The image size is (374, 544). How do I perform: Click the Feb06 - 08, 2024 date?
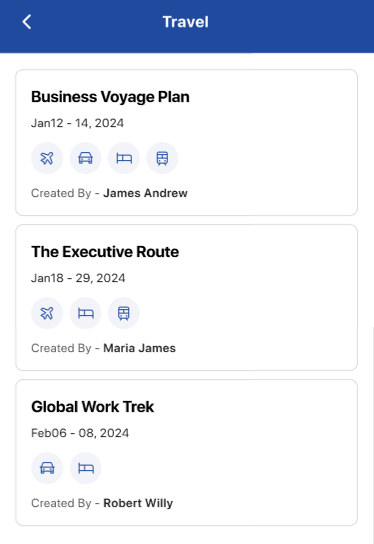pos(80,433)
